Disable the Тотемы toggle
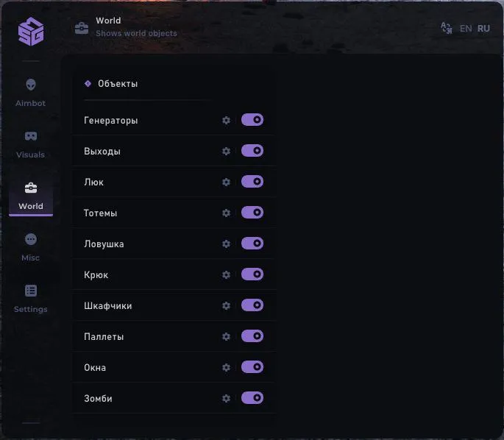Viewport: 504px width, 440px height. 252,213
